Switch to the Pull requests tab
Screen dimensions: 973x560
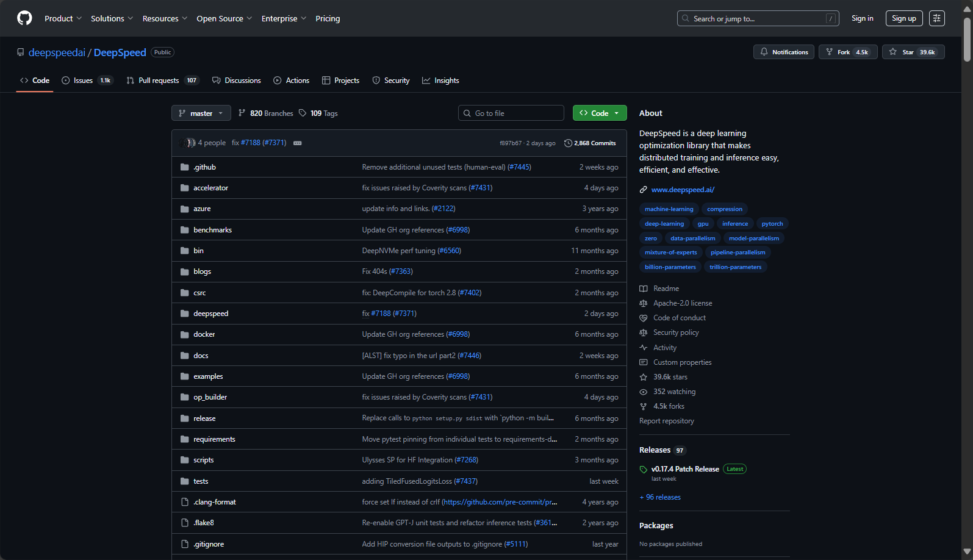(x=163, y=81)
